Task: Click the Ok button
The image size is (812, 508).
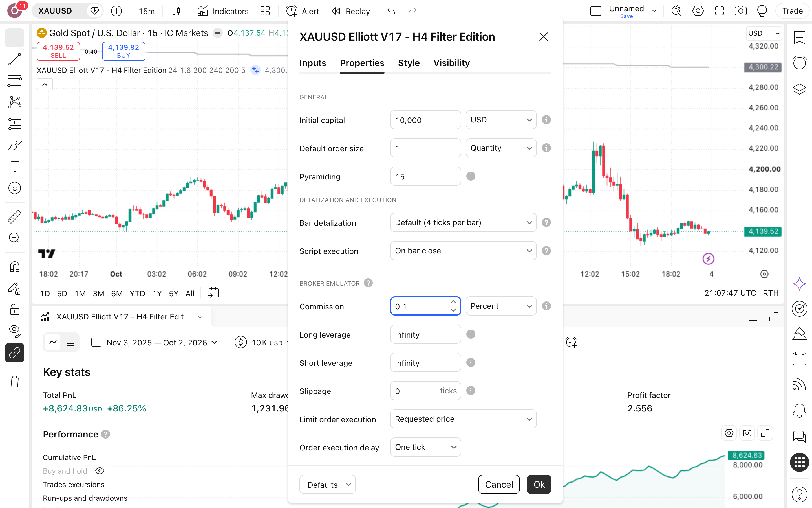Action: pyautogui.click(x=539, y=484)
